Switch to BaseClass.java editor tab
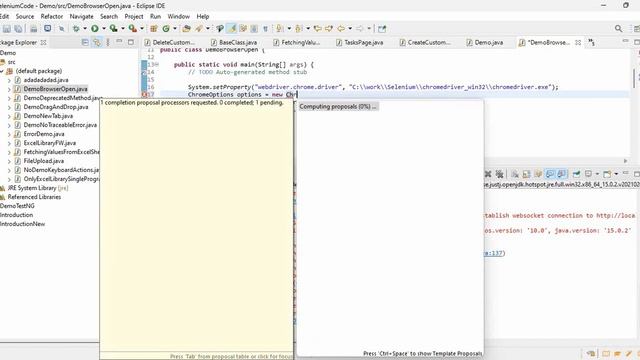The image size is (640, 360). click(234, 42)
